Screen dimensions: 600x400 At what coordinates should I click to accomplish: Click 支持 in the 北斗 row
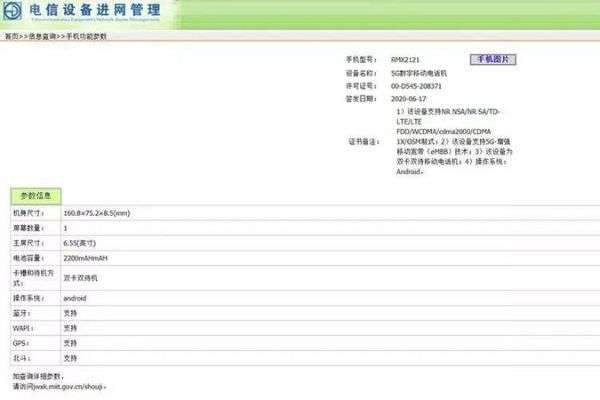(x=70, y=358)
